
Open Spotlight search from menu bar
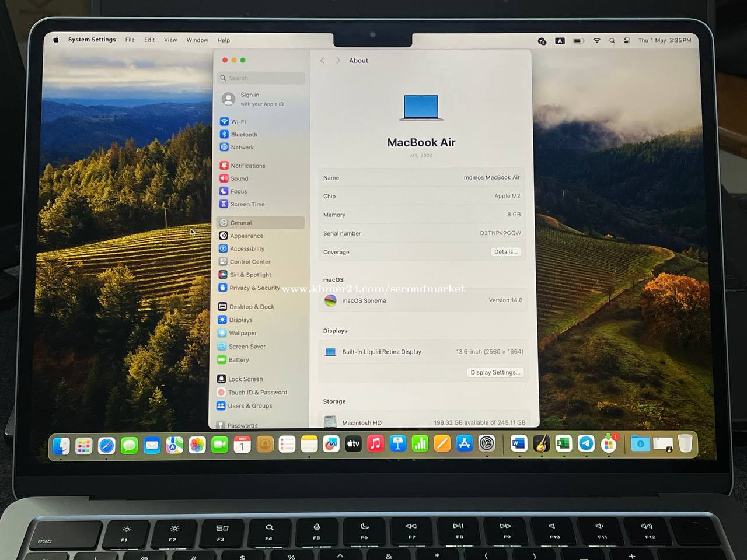tap(612, 41)
